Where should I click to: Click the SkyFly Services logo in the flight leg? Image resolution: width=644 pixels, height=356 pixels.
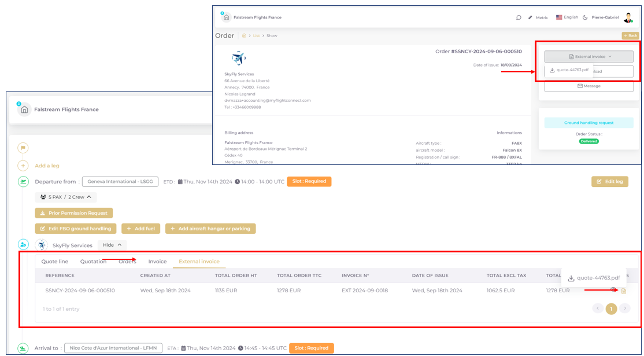42,245
